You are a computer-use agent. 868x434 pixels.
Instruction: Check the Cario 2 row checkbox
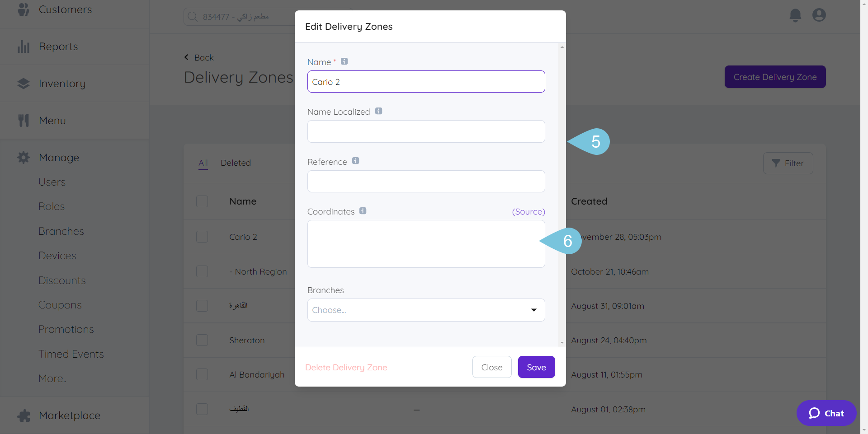(x=202, y=236)
